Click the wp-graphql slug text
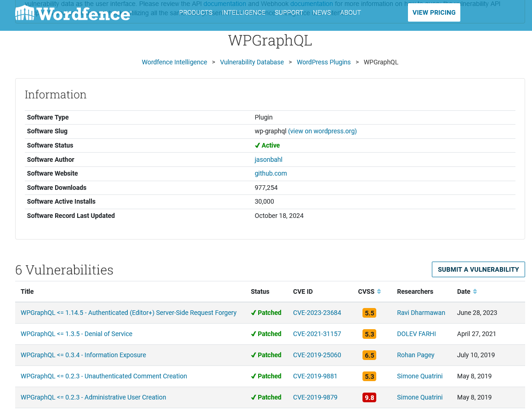 271,131
